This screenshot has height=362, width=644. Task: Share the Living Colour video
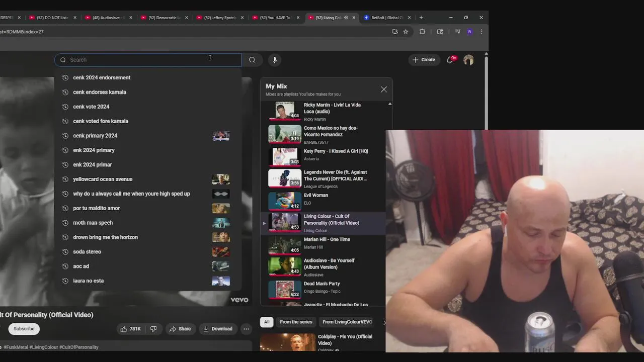[180, 329]
